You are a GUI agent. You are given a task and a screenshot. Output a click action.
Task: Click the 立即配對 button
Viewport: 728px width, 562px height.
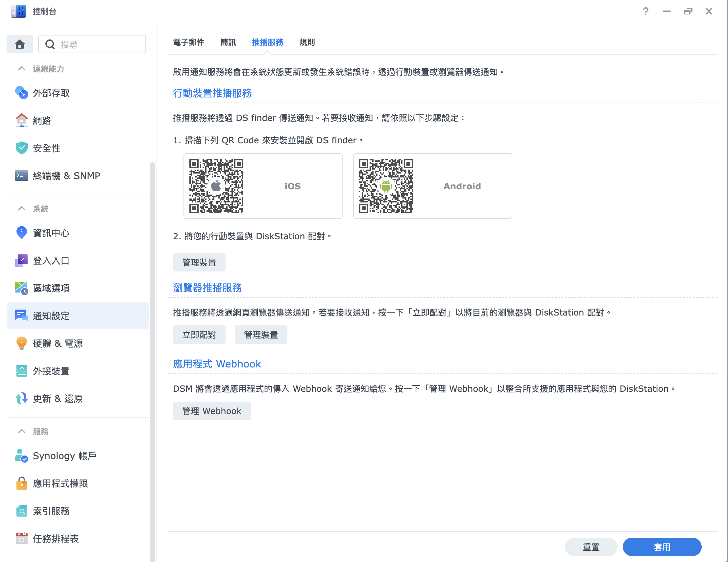tap(199, 335)
